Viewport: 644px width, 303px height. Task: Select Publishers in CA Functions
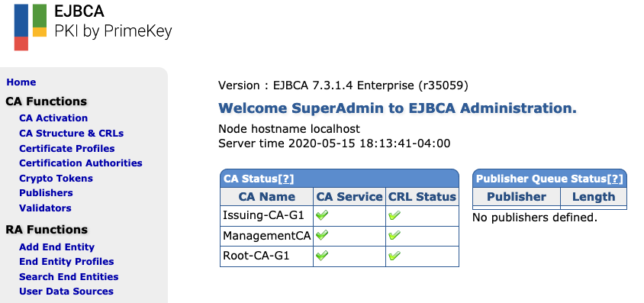[46, 193]
